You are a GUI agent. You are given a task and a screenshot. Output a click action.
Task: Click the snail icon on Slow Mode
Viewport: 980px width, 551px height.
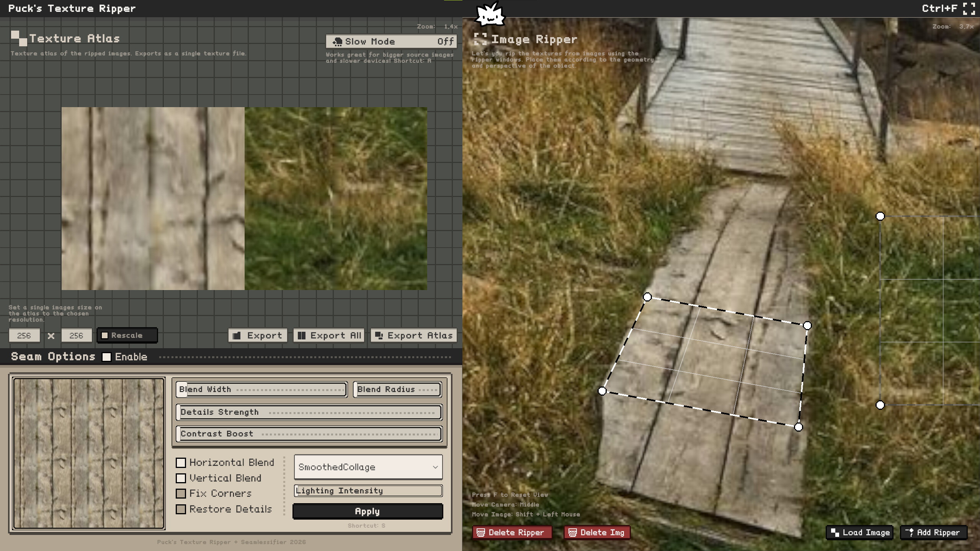point(337,42)
